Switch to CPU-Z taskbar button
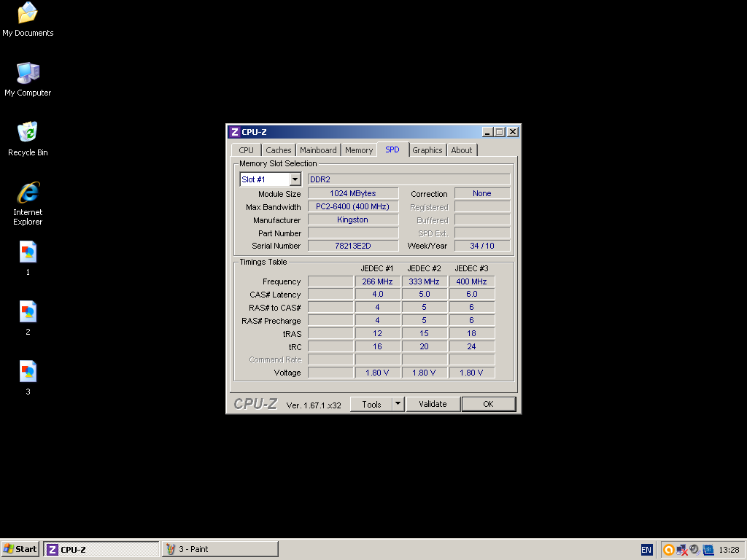The width and height of the screenshot is (747, 560). [101, 549]
